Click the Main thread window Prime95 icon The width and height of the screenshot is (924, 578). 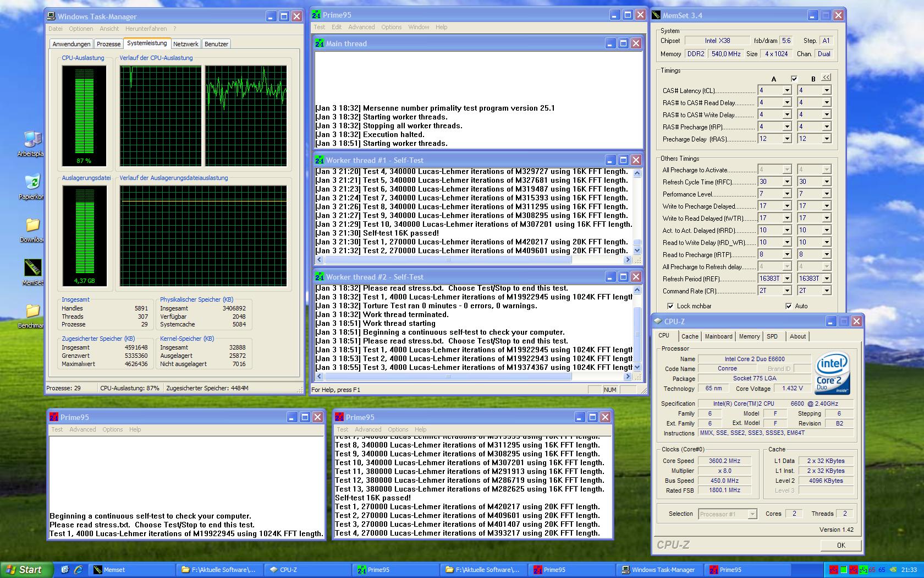pos(319,43)
